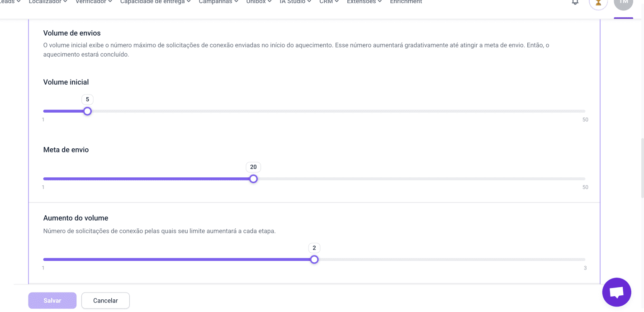Open the Extensões menu

364,2
